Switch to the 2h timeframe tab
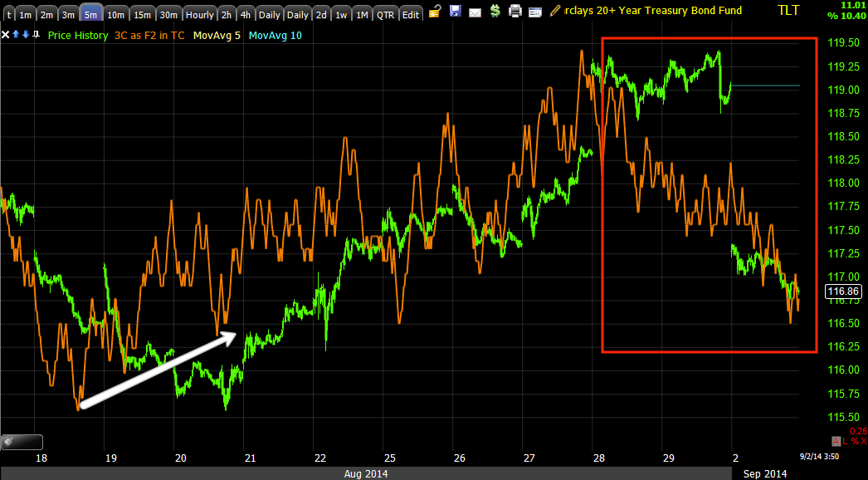This screenshot has width=868, height=480. pos(226,14)
